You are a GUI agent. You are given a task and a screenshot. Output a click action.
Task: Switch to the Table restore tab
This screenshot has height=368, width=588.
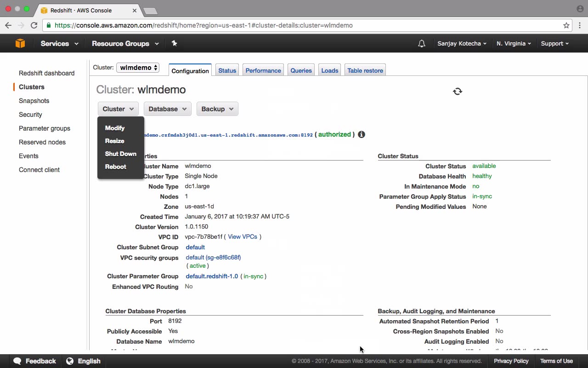tap(365, 70)
